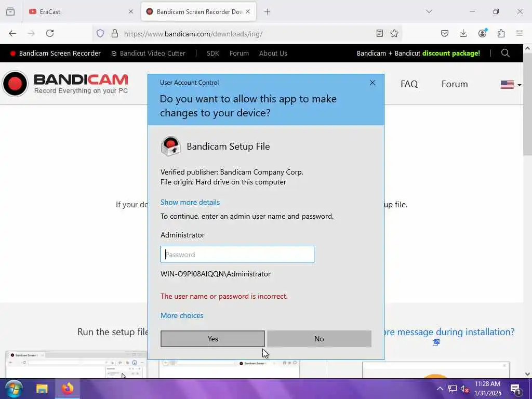Click the Bandicam Setup File icon
The height and width of the screenshot is (399, 532).
tap(170, 146)
